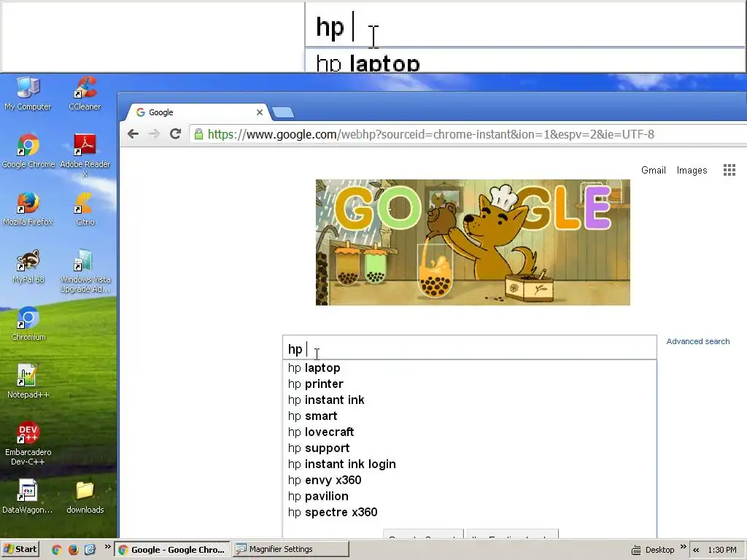Launch Chromium desktop shortcut
The image size is (747, 560).
pyautogui.click(x=28, y=324)
